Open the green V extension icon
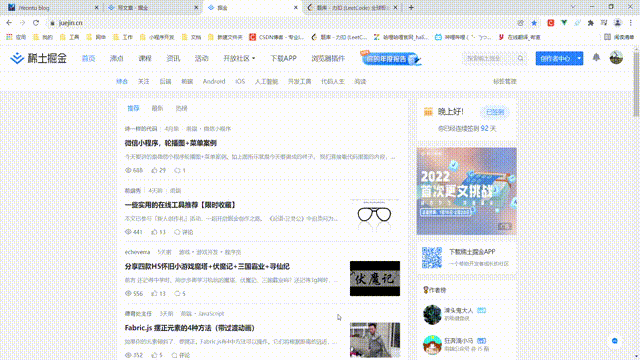This screenshot has height=360, width=640. pyautogui.click(x=564, y=23)
